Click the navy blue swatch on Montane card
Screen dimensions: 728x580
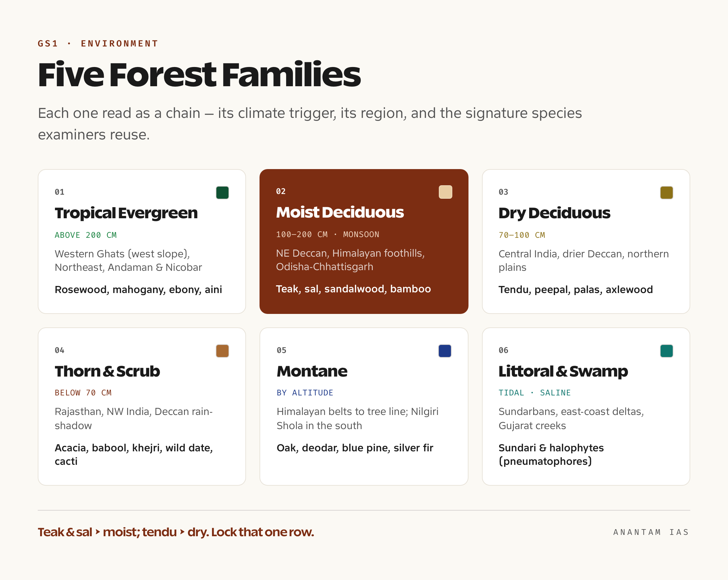click(445, 351)
